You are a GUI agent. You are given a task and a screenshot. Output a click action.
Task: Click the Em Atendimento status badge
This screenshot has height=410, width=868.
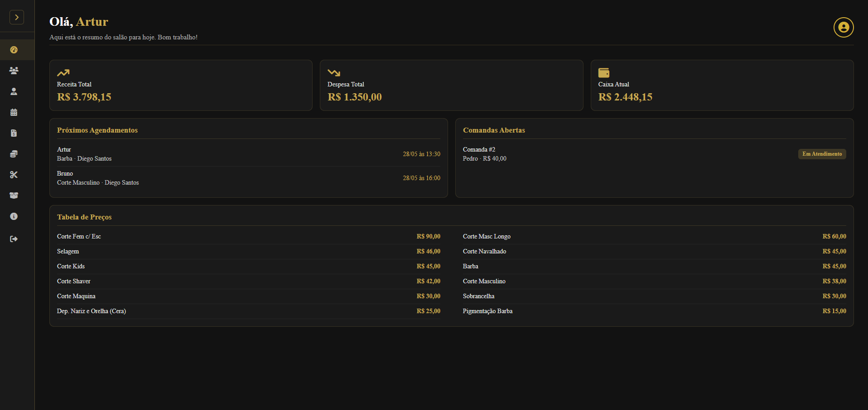[x=822, y=154]
